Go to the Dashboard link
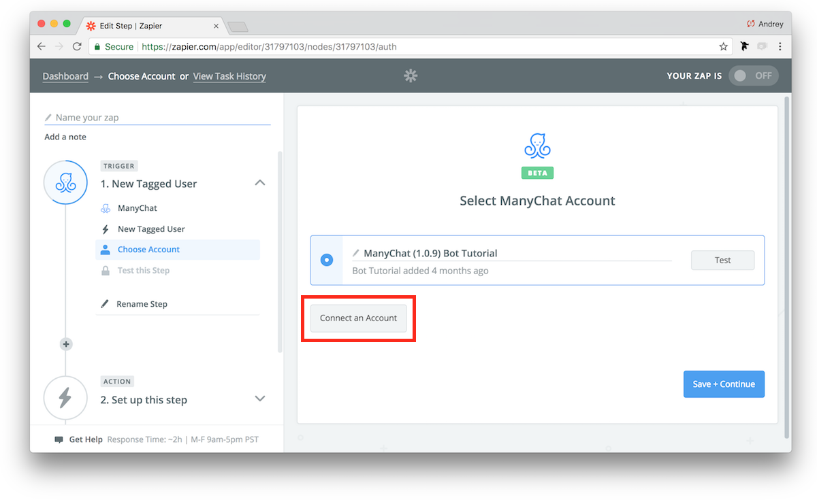817x504 pixels. tap(65, 76)
